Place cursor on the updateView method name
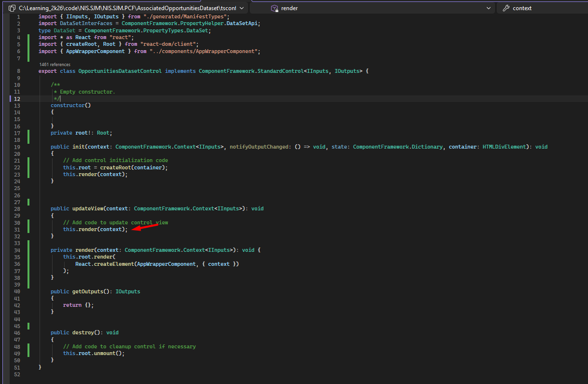 click(88, 208)
